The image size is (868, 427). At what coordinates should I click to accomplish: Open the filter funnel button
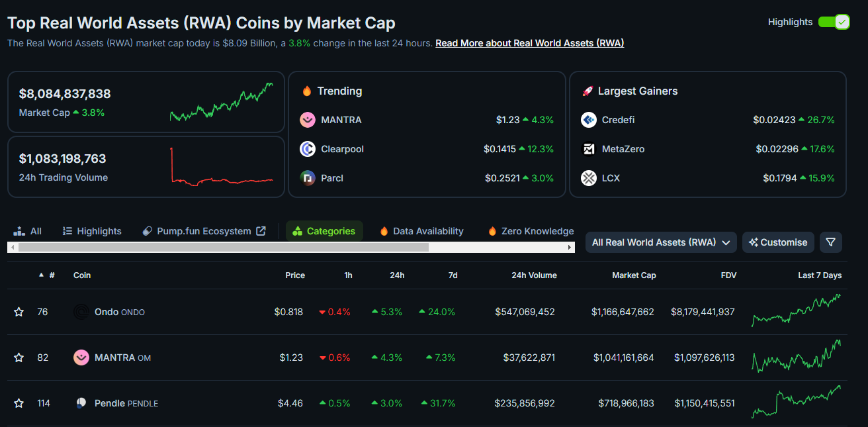(831, 242)
